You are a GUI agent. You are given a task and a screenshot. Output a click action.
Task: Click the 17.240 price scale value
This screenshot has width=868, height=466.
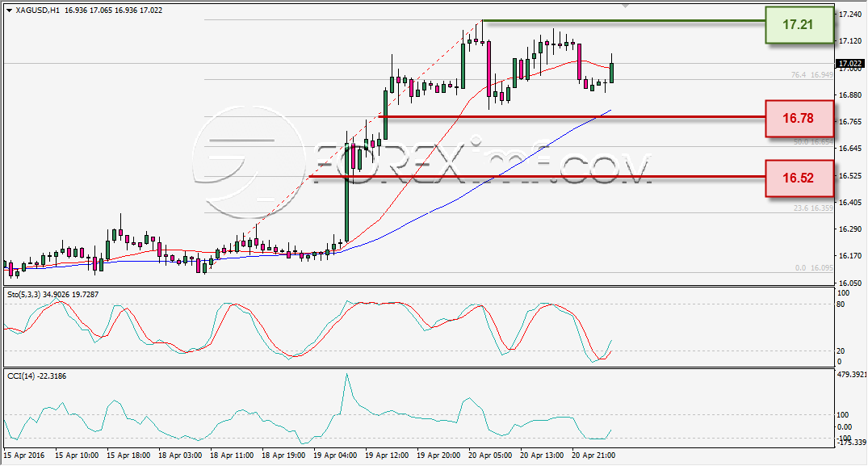pos(850,15)
